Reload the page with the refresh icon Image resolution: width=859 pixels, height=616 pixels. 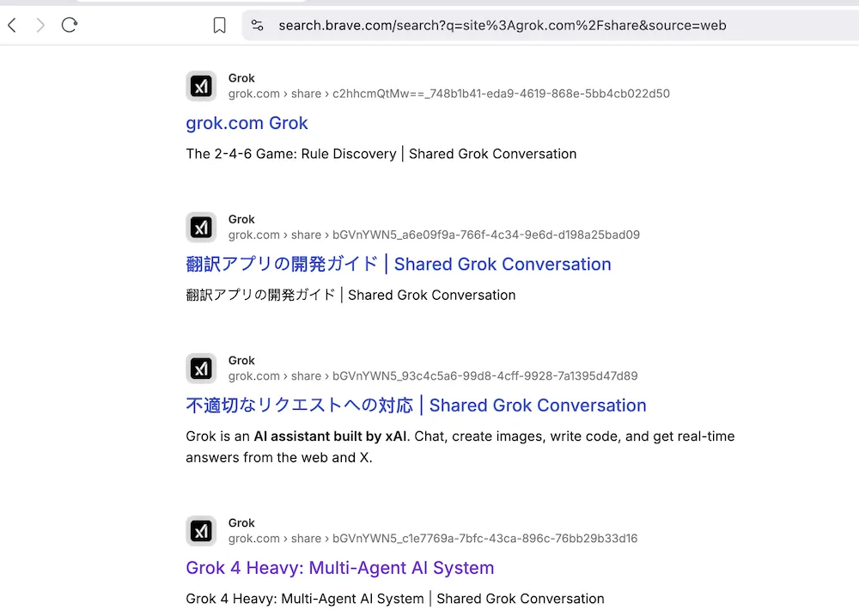pyautogui.click(x=70, y=25)
